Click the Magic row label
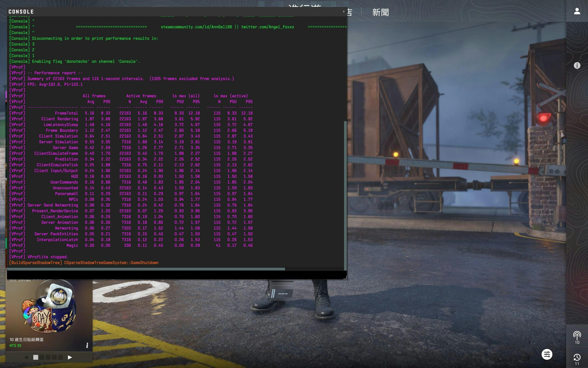The height and width of the screenshot is (368, 588). click(x=72, y=245)
